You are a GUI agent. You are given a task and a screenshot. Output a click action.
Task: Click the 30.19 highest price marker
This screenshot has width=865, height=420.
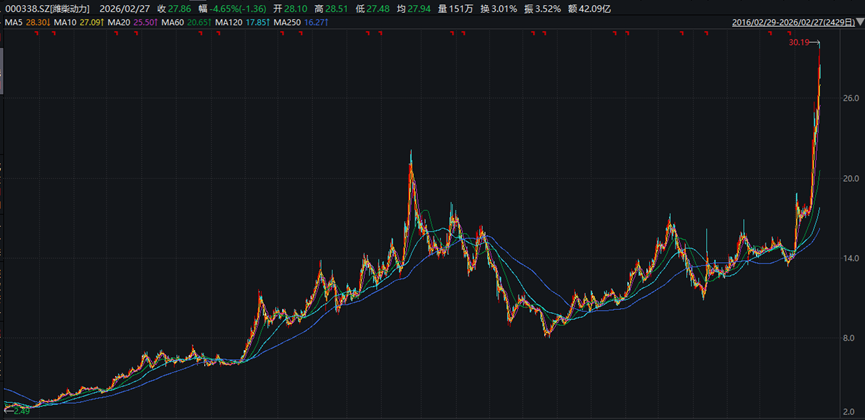(798, 43)
